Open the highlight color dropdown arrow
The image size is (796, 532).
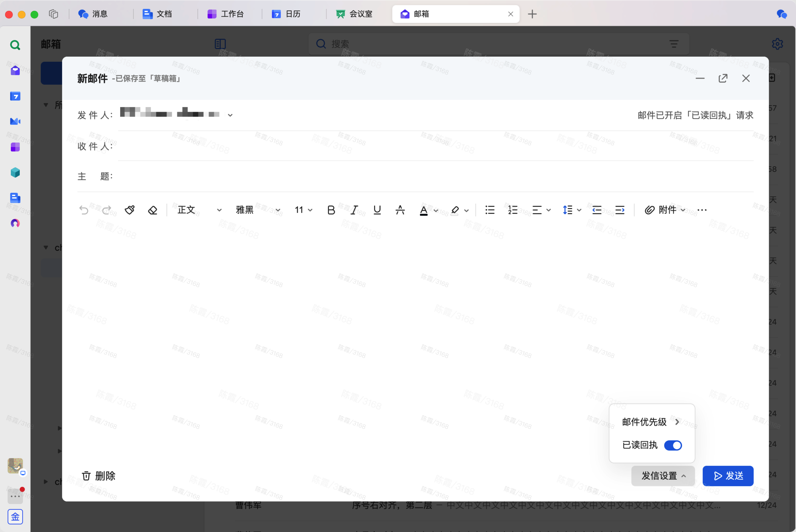point(466,211)
